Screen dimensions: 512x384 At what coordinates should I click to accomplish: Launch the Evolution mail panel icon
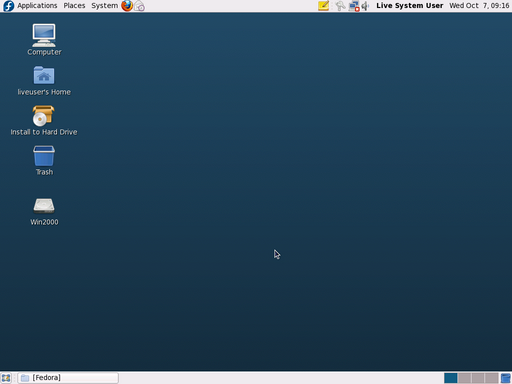[x=140, y=6]
